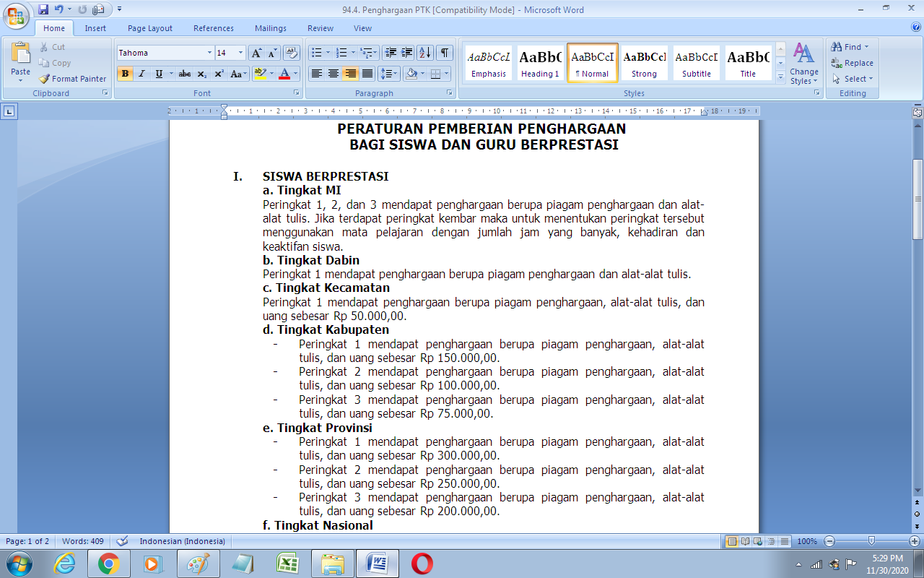Open Line Spacing dropdown
This screenshot has width=924, height=578.
(x=389, y=74)
